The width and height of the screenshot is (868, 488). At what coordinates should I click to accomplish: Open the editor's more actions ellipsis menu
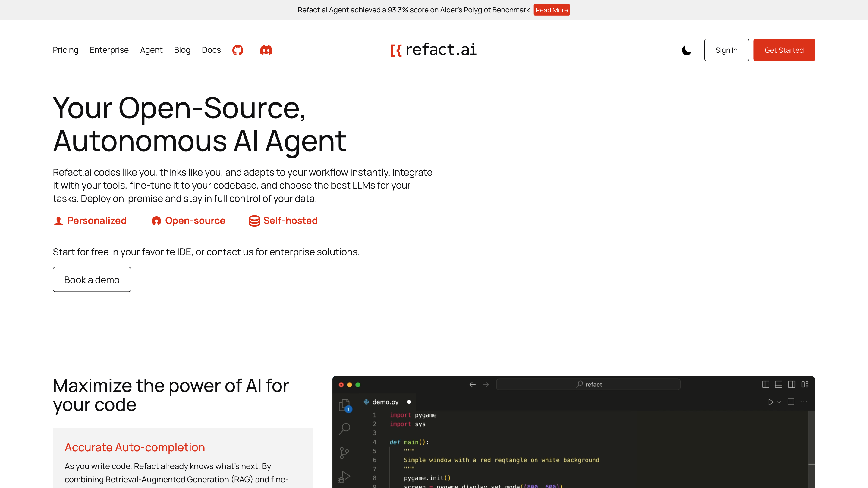pyautogui.click(x=804, y=402)
